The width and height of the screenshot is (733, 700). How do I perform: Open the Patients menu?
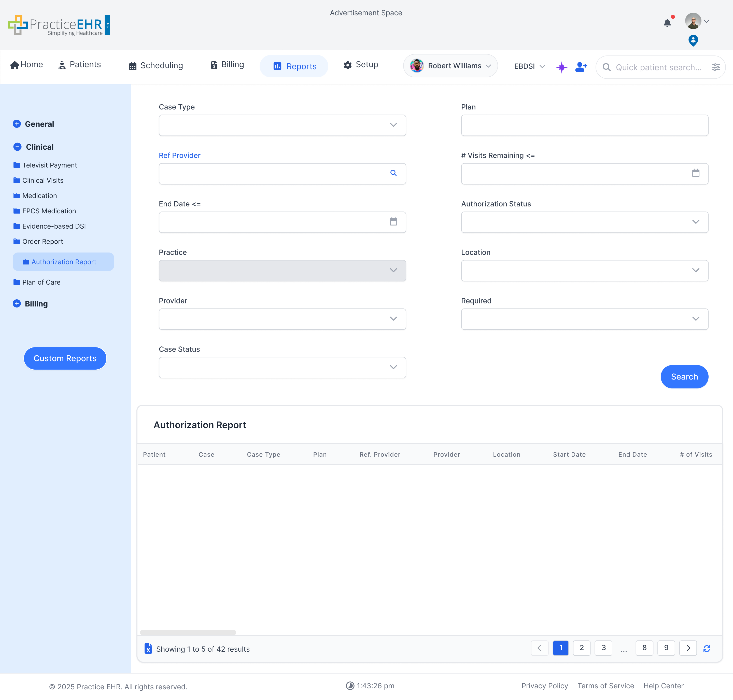tap(79, 65)
